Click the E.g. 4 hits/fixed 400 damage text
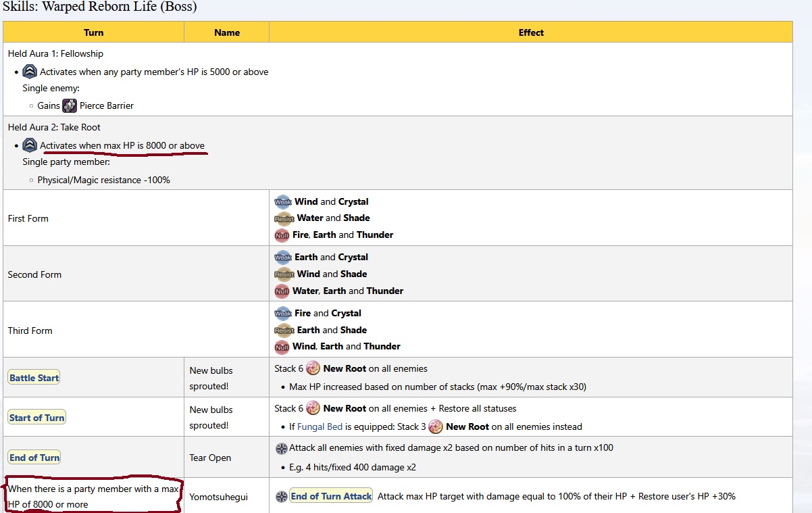Viewport: 812px width, 513px height. [x=353, y=467]
